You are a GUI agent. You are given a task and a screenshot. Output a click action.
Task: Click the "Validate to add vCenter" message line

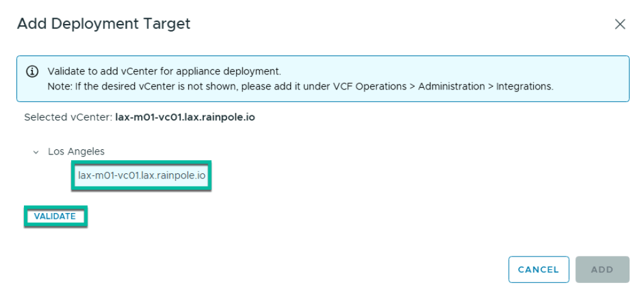(x=164, y=71)
